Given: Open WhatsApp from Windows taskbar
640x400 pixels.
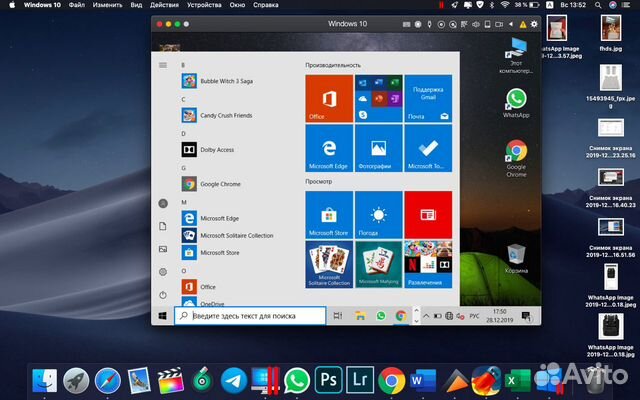Looking at the screenshot, I should 381,316.
